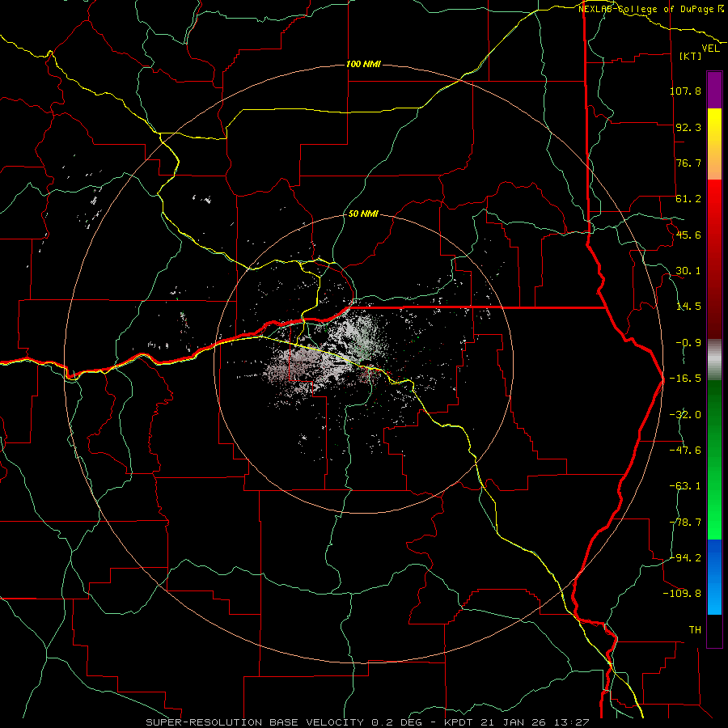Click the -32.0 velocity scale value
The height and width of the screenshot is (728, 728).
[x=685, y=415]
